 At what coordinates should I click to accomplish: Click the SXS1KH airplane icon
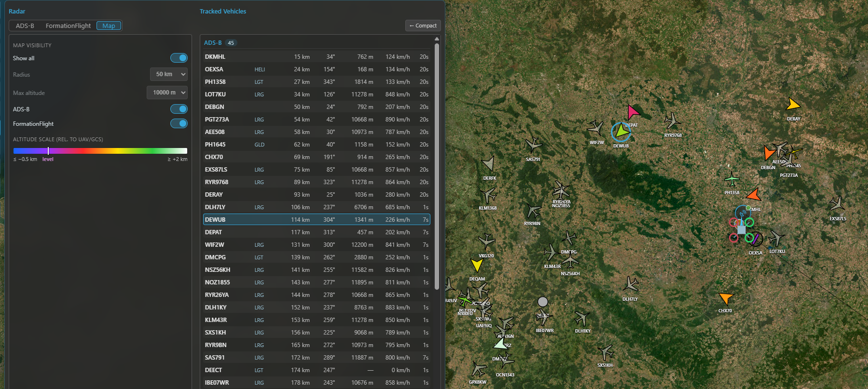[605, 352]
